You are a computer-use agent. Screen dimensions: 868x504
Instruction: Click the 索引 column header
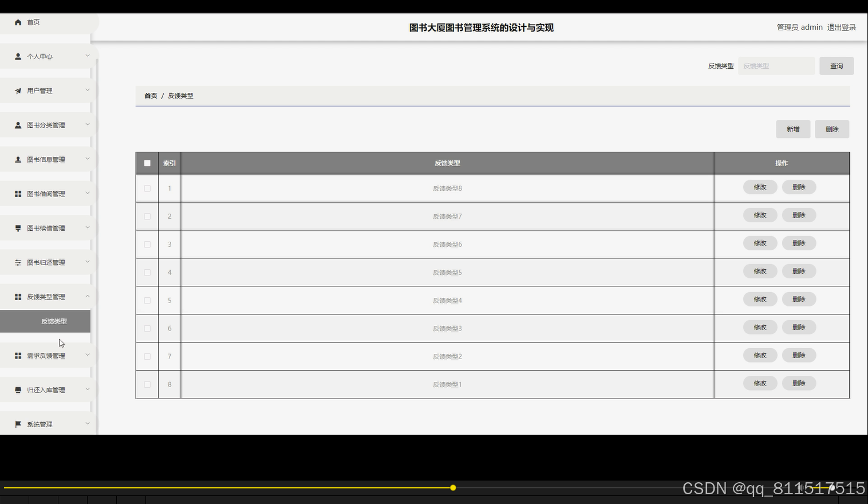[x=169, y=163]
